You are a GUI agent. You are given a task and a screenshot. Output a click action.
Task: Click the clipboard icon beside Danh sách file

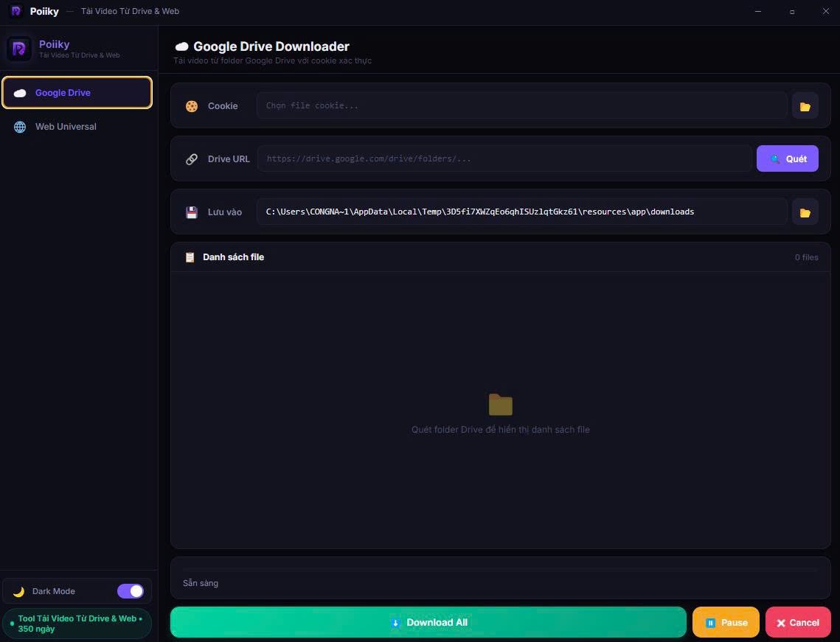tap(190, 257)
